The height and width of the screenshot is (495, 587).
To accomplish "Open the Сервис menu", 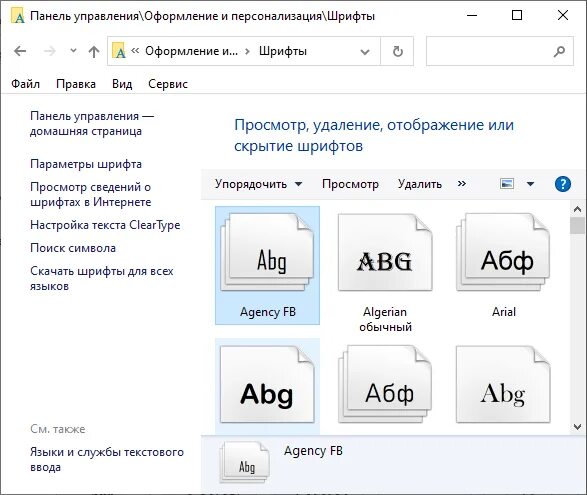I will point(168,84).
